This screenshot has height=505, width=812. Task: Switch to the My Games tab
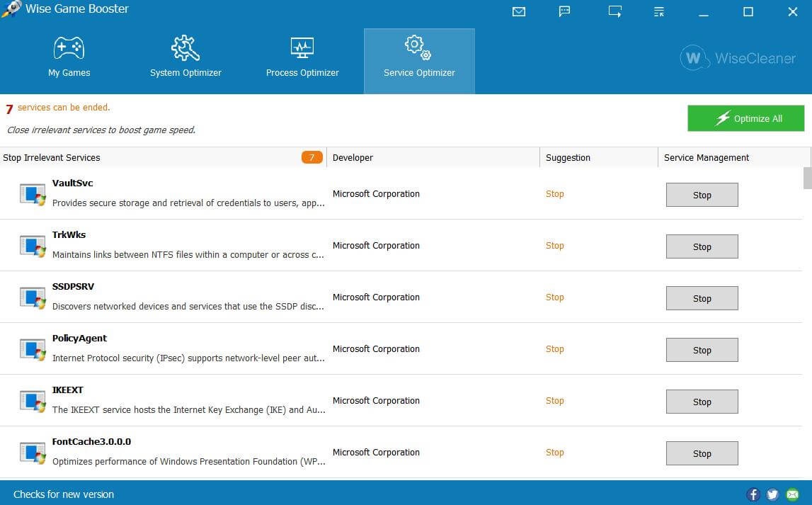click(69, 61)
